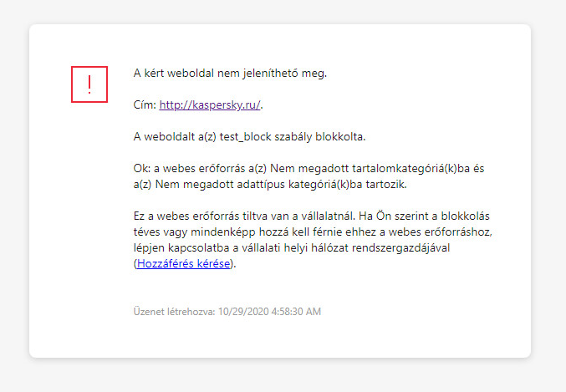Click the Hozzáférés kérése link
The image size is (566, 392).
coord(185,264)
